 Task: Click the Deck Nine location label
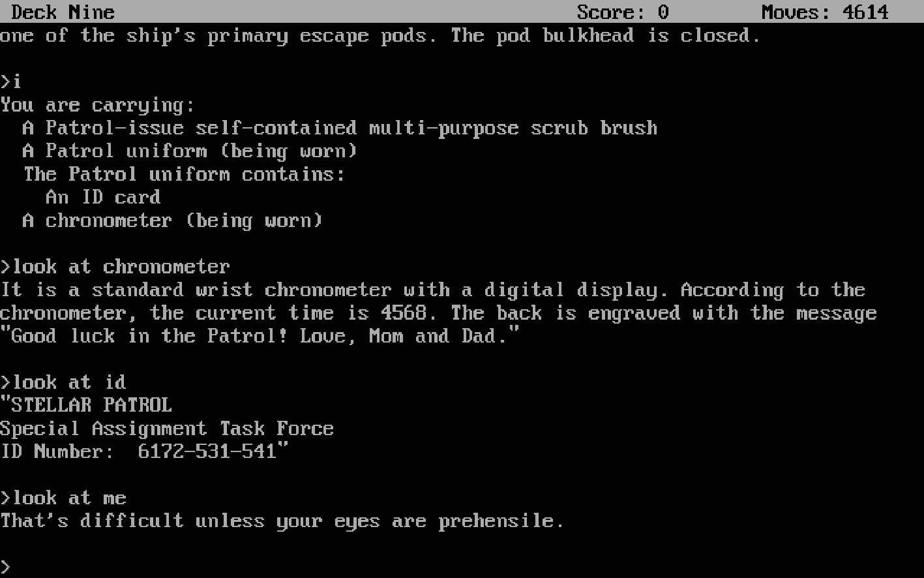63,12
